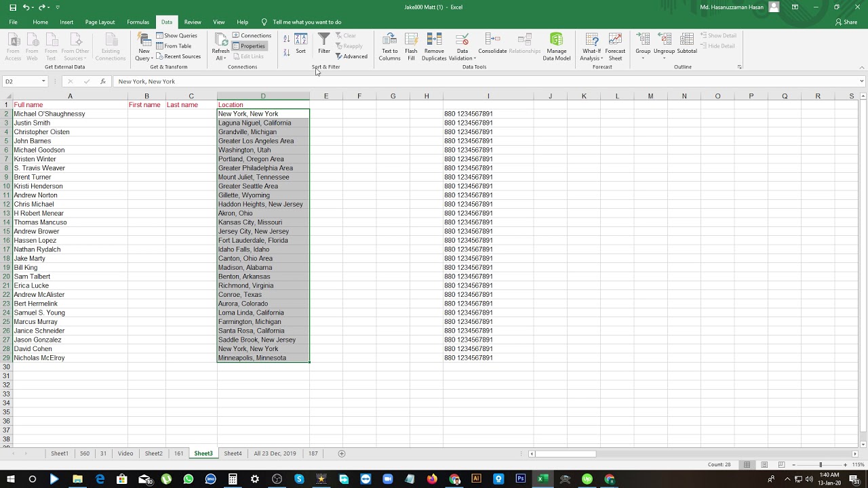Click Tell me what you want to do
The height and width of the screenshot is (488, 868).
tap(307, 22)
